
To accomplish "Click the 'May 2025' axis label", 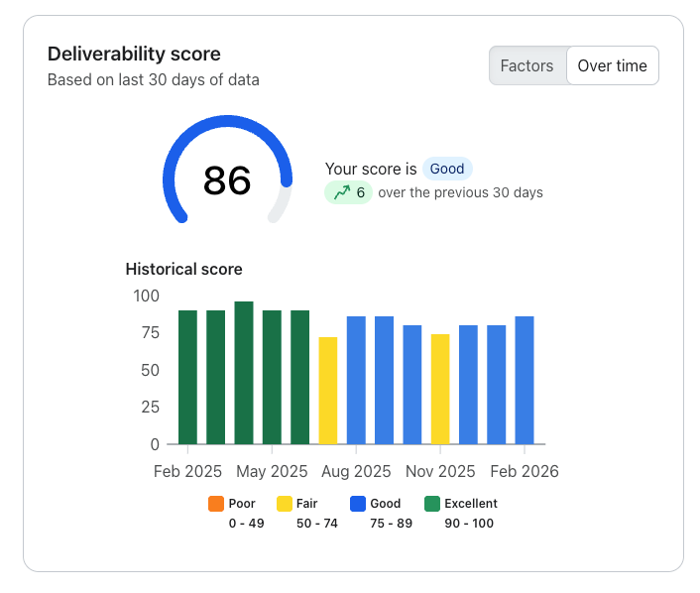I will click(272, 472).
